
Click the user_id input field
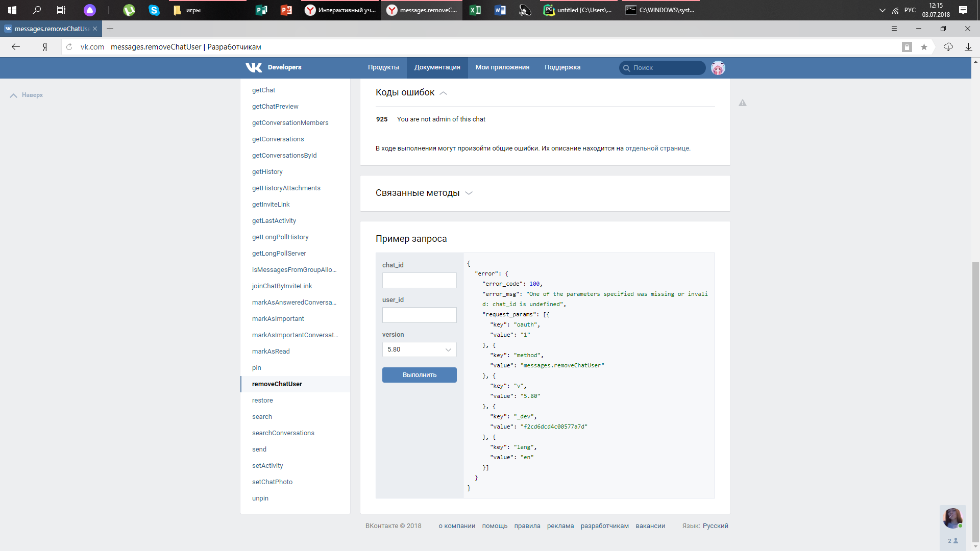[420, 315]
